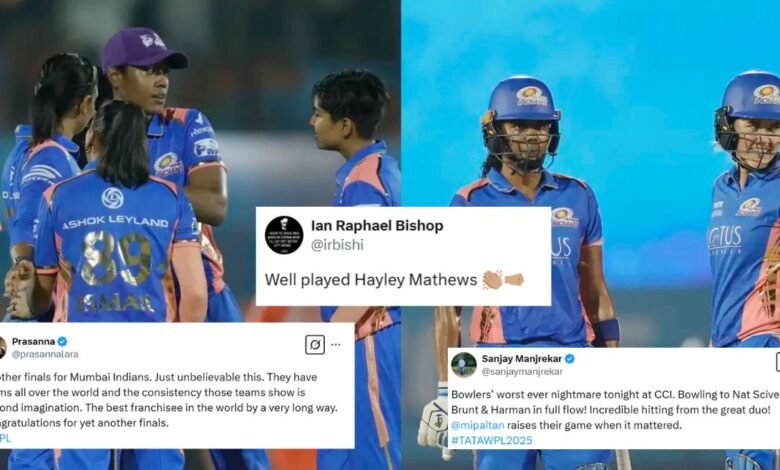Click Ian Raphael Bishop's profile avatar
Screen dimensions: 780x470
click(284, 235)
